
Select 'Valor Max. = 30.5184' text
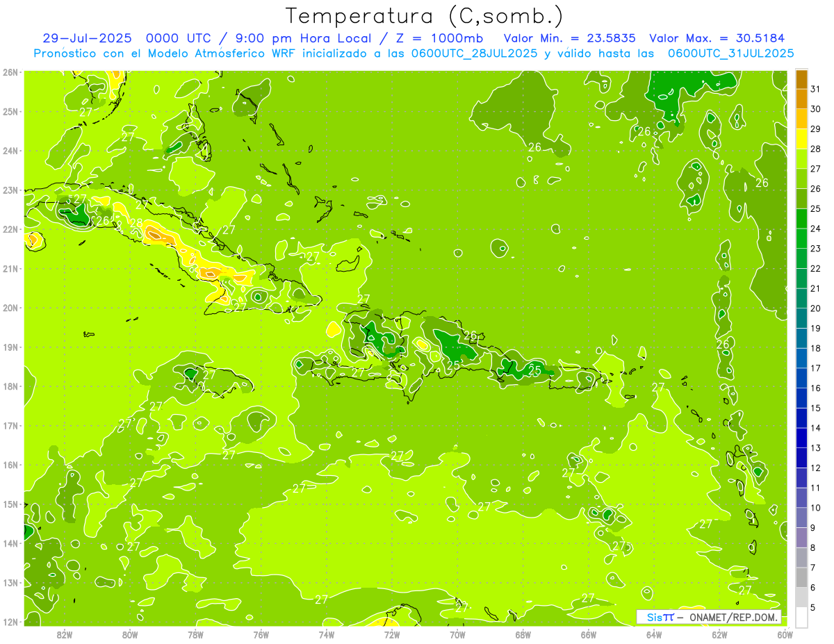click(716, 38)
